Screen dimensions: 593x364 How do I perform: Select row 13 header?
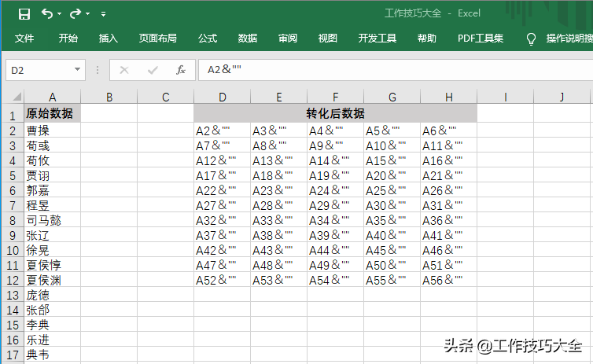click(x=13, y=295)
